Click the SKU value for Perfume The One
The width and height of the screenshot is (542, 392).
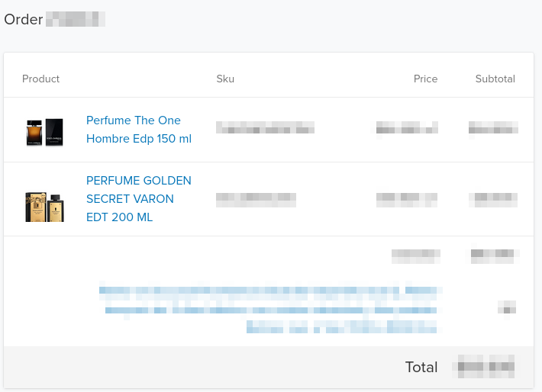tap(265, 128)
